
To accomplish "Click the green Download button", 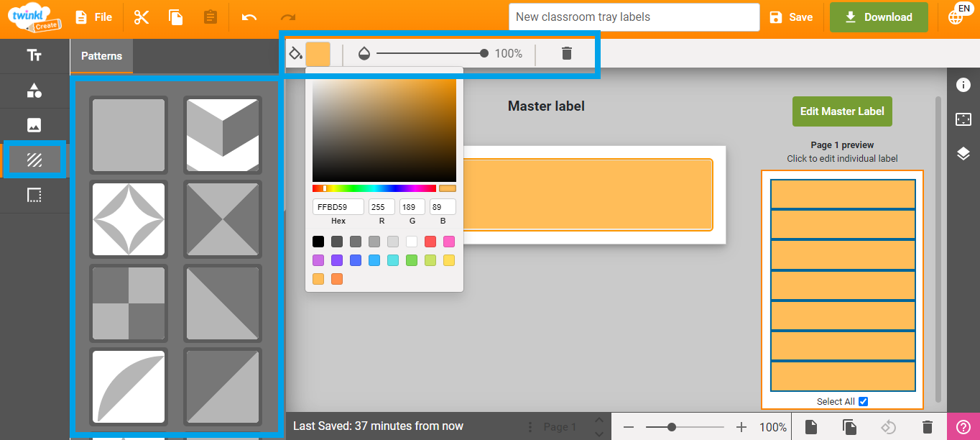I will [879, 17].
